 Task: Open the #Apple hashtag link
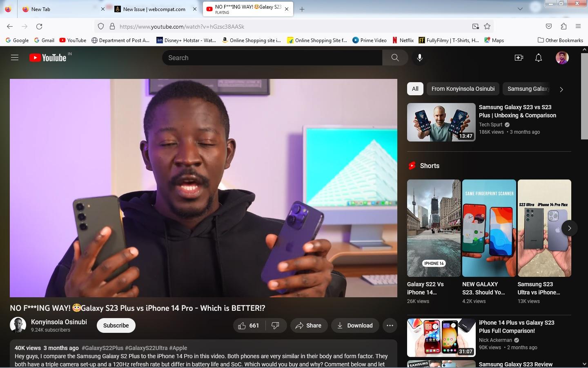coord(178,348)
